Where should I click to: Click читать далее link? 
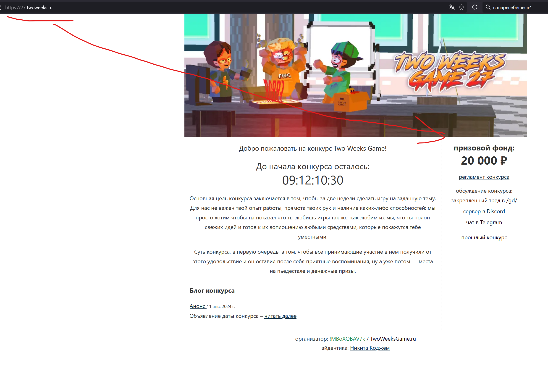(280, 316)
